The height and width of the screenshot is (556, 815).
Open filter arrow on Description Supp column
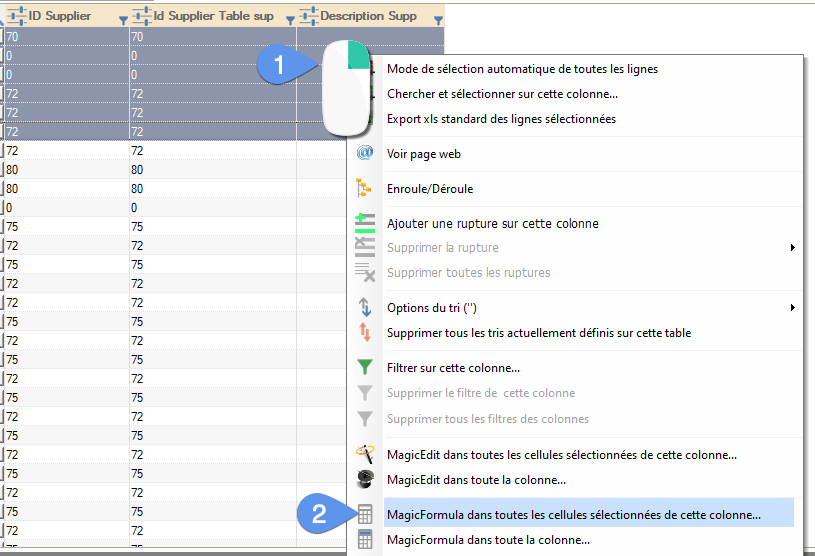438,19
